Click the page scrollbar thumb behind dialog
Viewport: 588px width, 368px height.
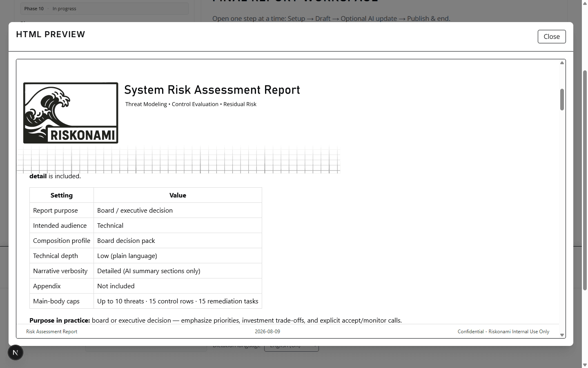(x=585, y=180)
